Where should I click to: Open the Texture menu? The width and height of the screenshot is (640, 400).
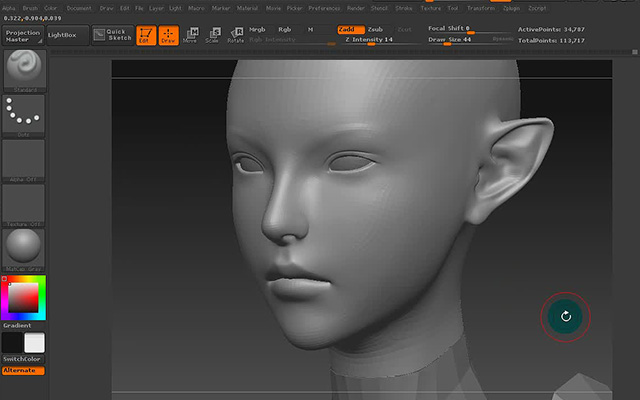click(431, 8)
